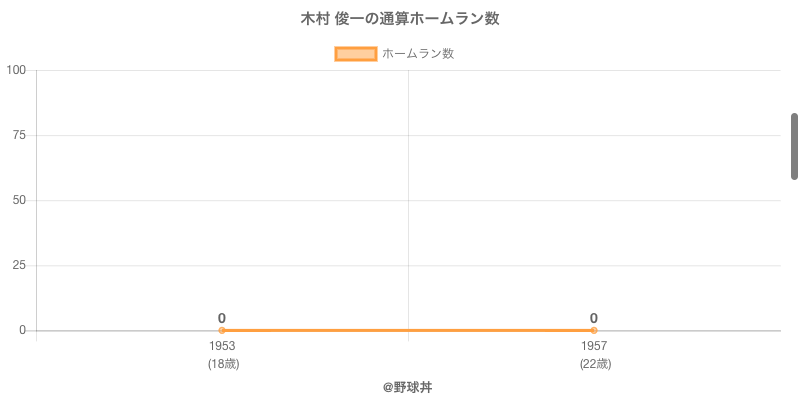Screen dimensions: 800x400
Task: Click the 100 y-axis tick label
Action: point(16,70)
